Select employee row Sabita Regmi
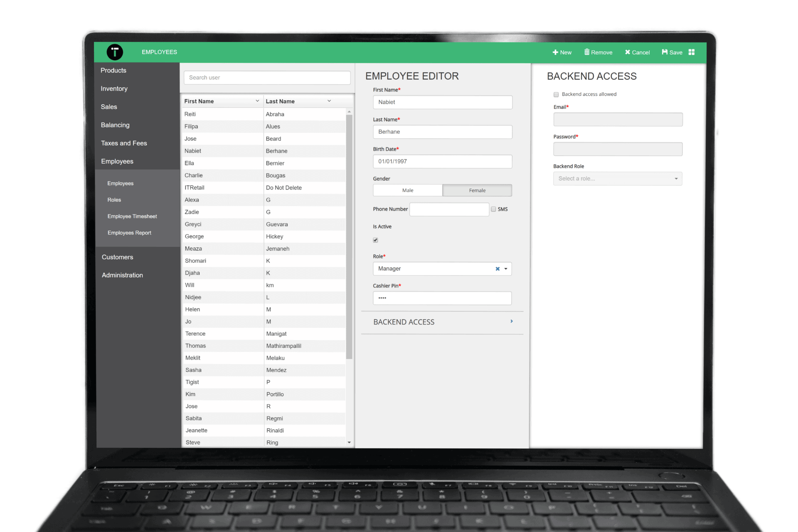Viewport: 798px width, 532px height. pyautogui.click(x=264, y=419)
